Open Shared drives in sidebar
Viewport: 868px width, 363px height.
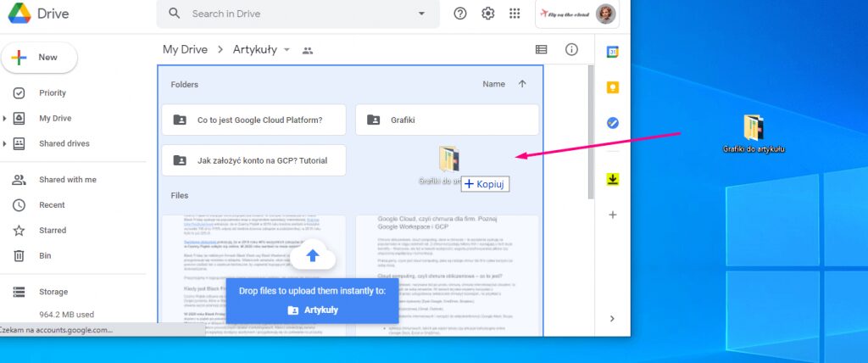click(64, 143)
